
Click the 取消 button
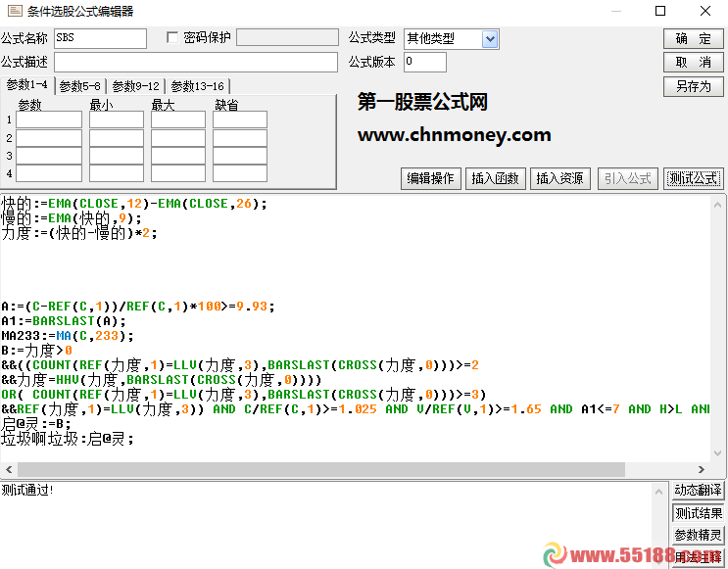point(693,63)
